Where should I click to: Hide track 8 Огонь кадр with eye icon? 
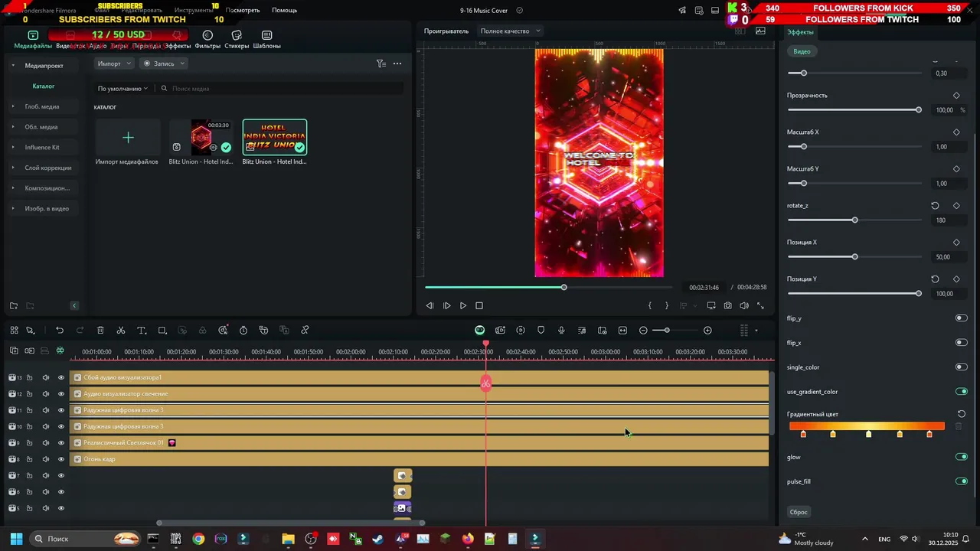61,459
